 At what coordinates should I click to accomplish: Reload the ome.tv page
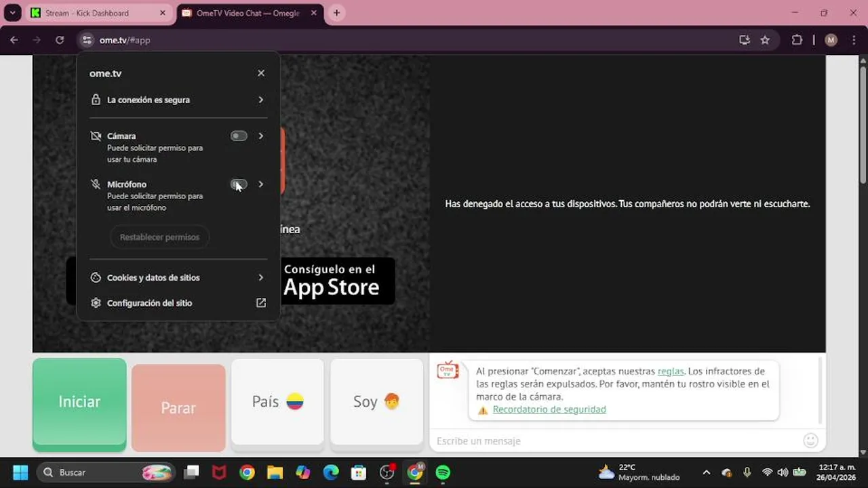point(60,40)
